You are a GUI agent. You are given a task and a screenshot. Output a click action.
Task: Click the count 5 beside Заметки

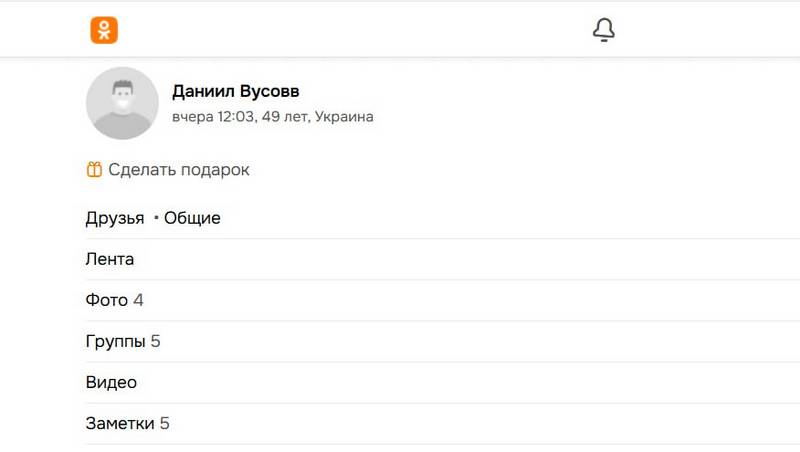pyautogui.click(x=165, y=423)
